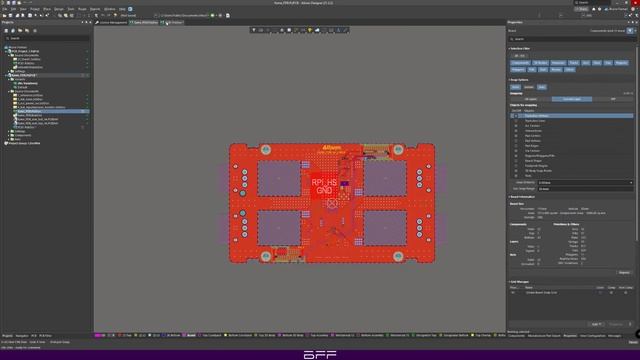640x360 pixels.
Task: Click the selection filter icon in the Active Bar
Action: [x=254, y=30]
